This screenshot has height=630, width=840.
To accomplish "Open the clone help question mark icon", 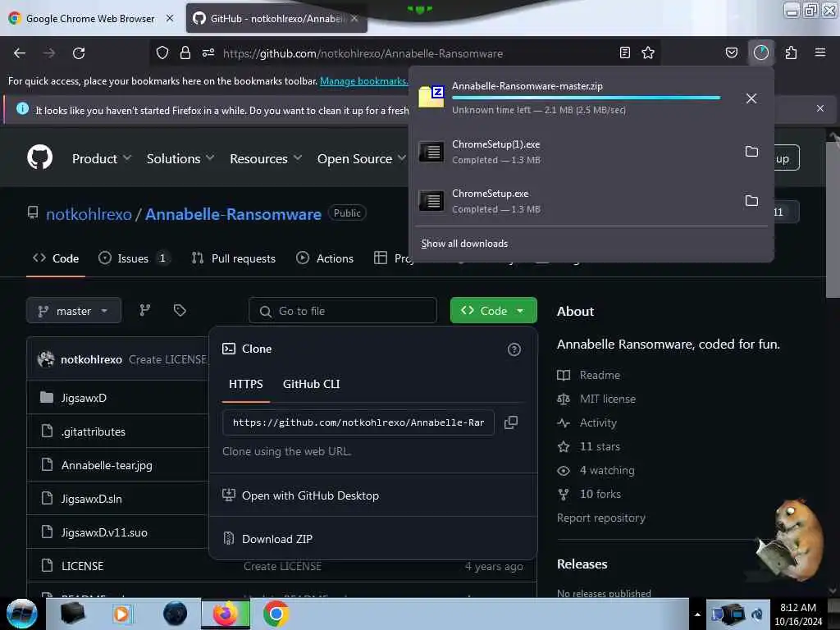I will click(514, 349).
